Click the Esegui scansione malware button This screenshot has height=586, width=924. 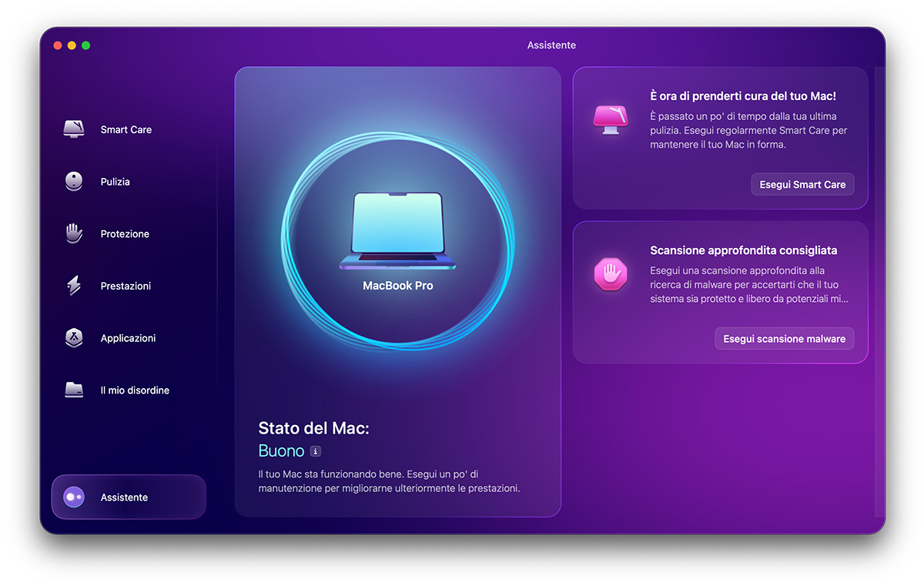point(784,339)
